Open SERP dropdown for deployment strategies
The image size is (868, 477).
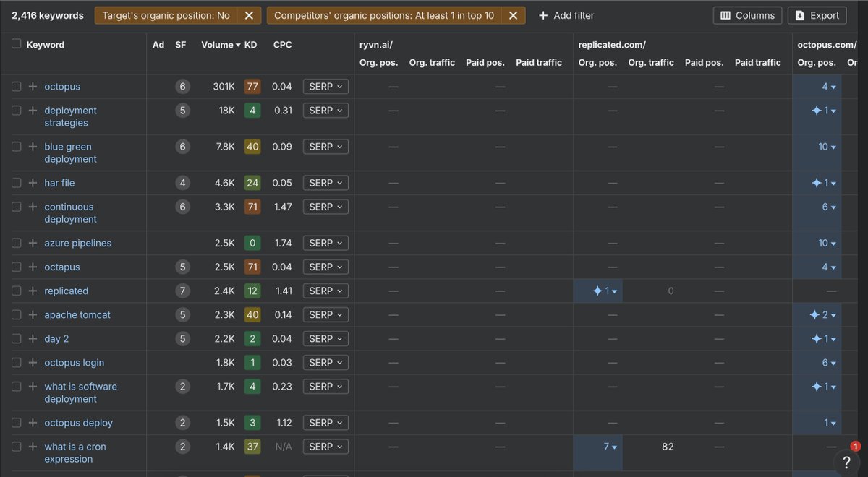(325, 111)
